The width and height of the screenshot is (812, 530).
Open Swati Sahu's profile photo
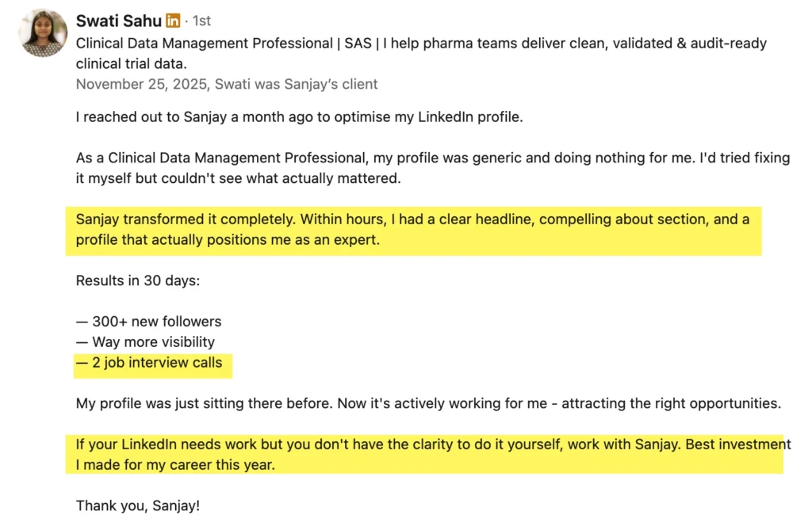click(44, 33)
